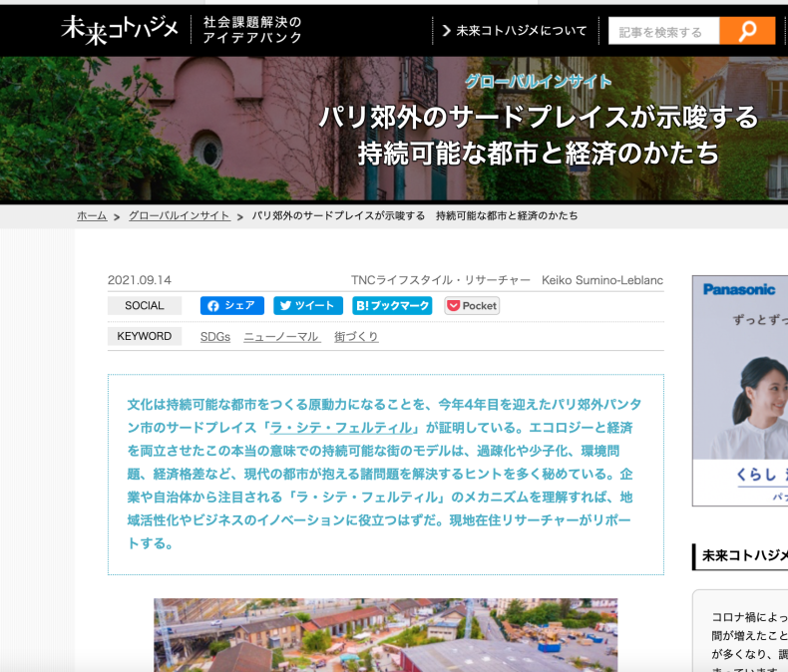This screenshot has height=672, width=788.
Task: Open グローバルインサイト breadcrumb link
Action: tap(180, 216)
